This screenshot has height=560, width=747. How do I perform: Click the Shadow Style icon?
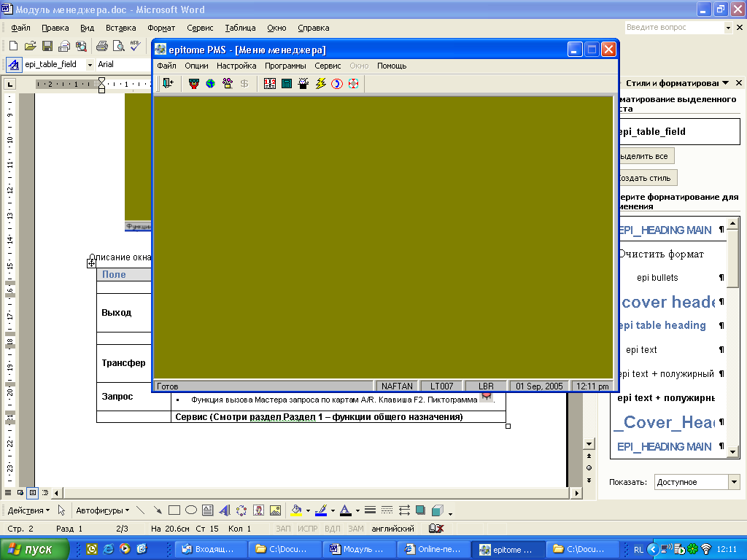coord(420,510)
